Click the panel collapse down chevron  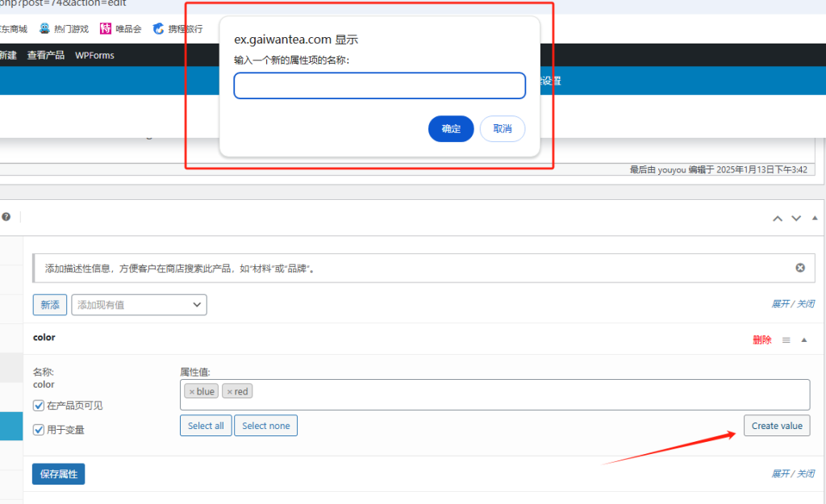795,218
